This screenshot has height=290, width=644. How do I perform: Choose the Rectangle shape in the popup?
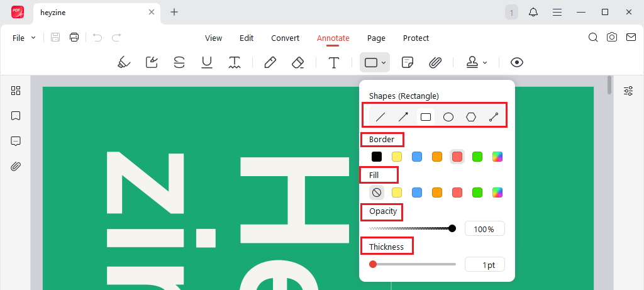(426, 117)
